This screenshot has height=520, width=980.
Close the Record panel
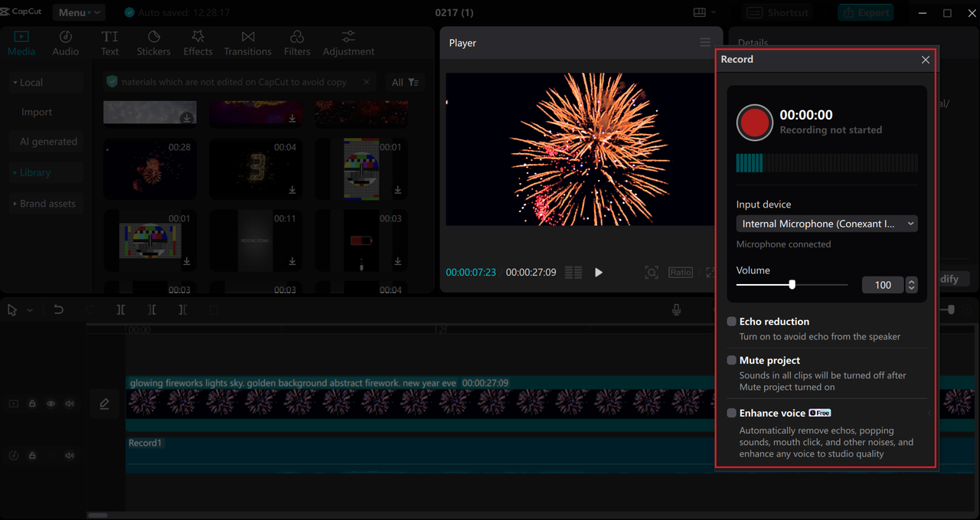coord(925,60)
